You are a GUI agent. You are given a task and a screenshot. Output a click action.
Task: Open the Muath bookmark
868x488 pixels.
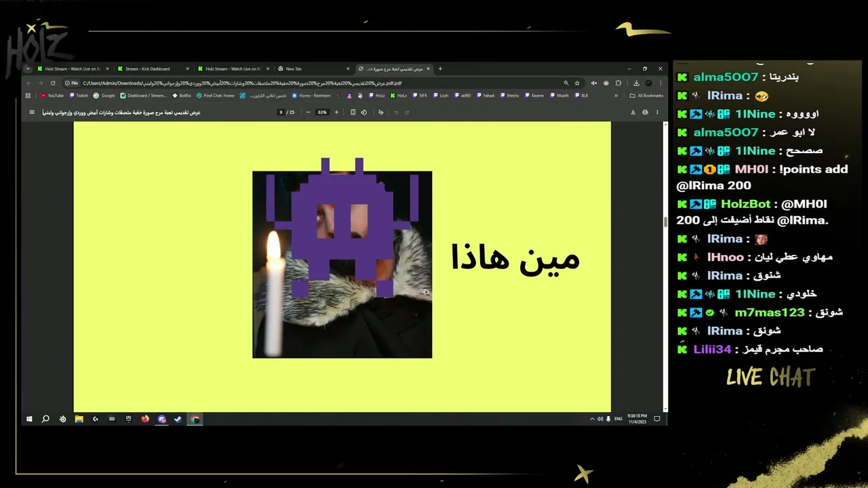click(559, 96)
